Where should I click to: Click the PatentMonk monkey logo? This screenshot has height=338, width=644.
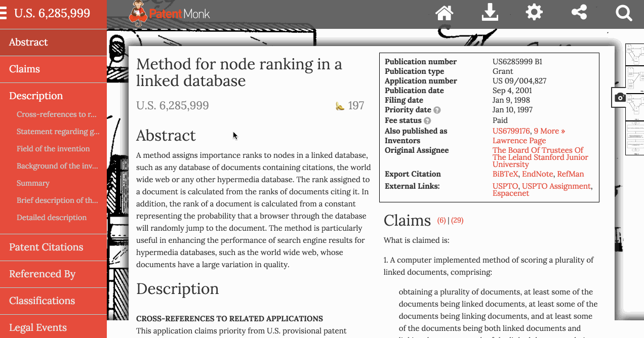pos(170,14)
